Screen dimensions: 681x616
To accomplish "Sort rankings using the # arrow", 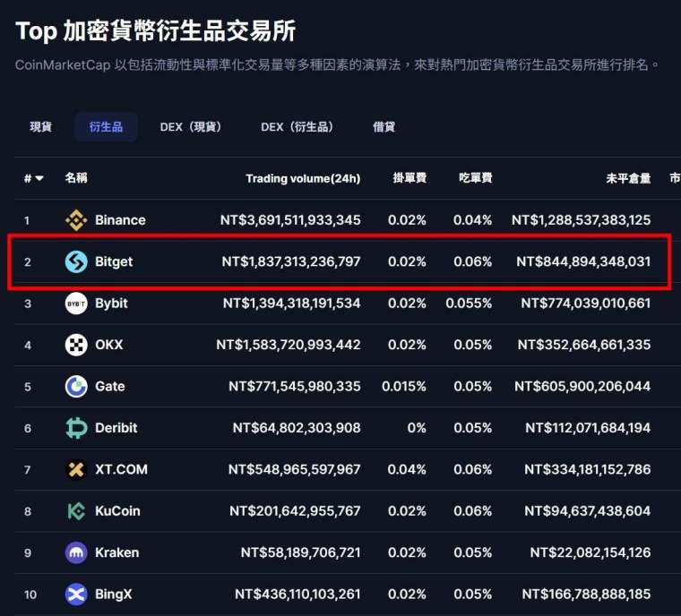I will 34,178.
